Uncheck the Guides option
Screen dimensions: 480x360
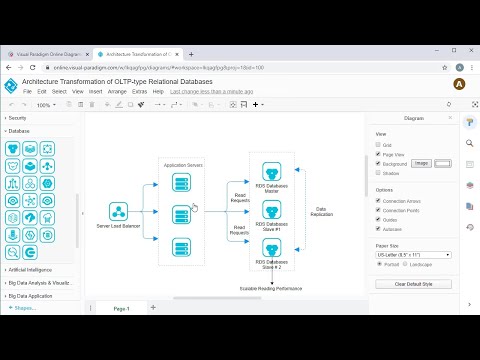click(x=378, y=219)
